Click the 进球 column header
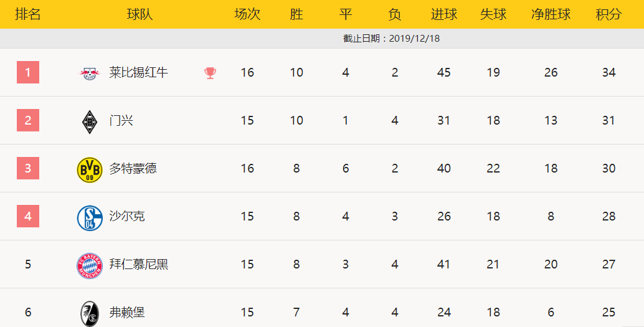The height and width of the screenshot is (327, 644). 444,14
